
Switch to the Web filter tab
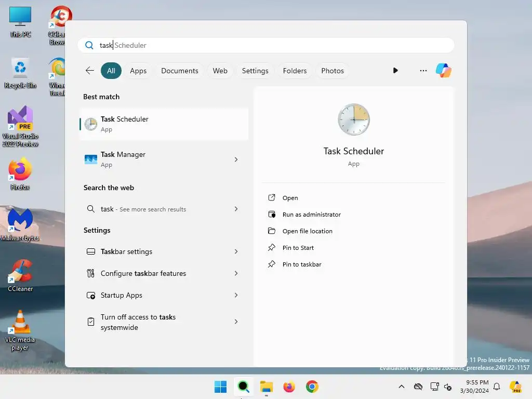pos(220,71)
